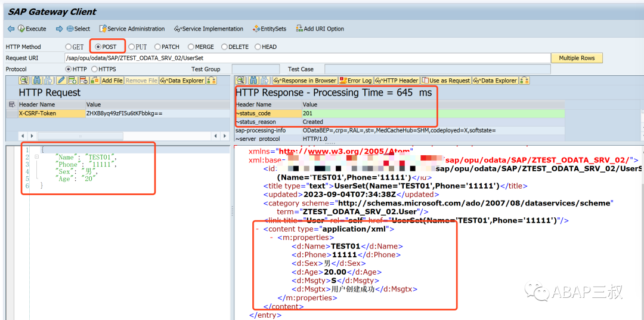Collapse the JSON body fold marker
The height and width of the screenshot is (320, 644).
click(x=36, y=156)
